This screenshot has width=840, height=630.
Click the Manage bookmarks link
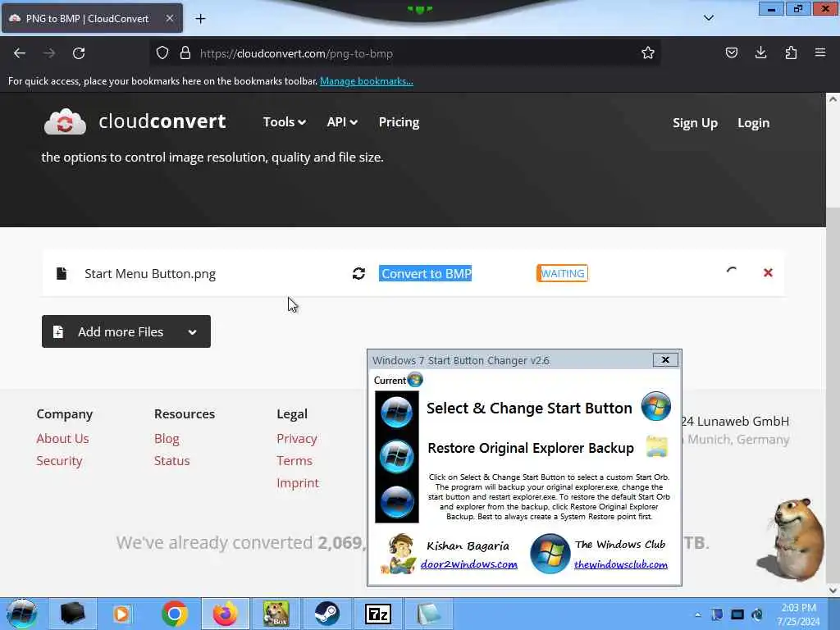(x=367, y=81)
